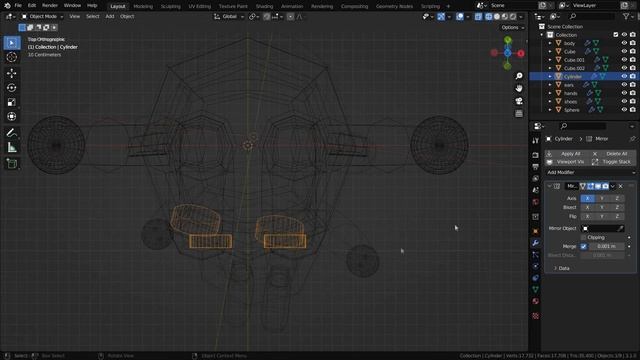640x360 pixels.
Task: Open the View Layer properties tab
Action: [x=536, y=178]
